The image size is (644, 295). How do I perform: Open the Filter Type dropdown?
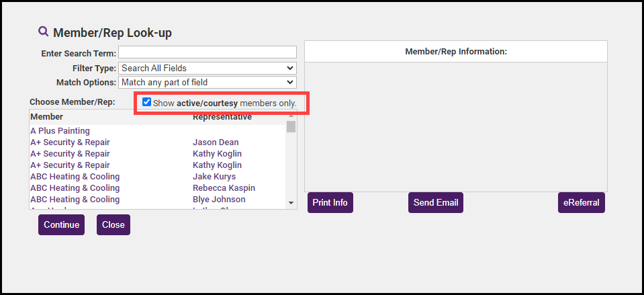tap(207, 68)
